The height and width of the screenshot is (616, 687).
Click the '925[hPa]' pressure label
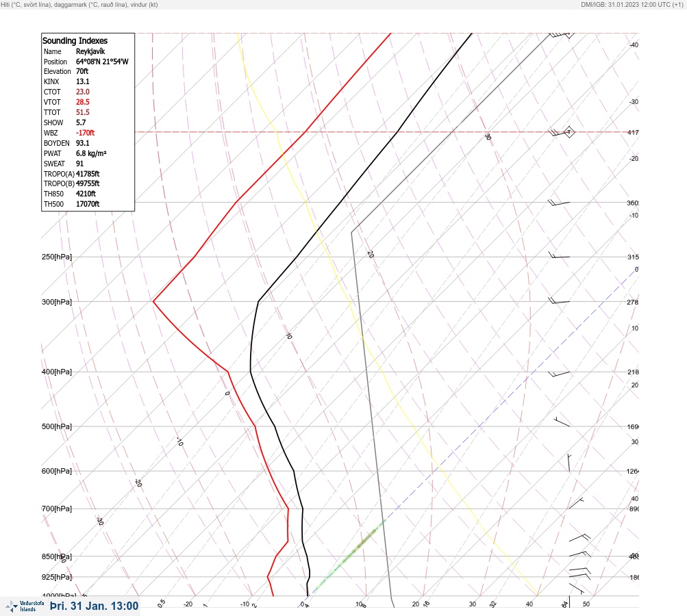pos(57,577)
